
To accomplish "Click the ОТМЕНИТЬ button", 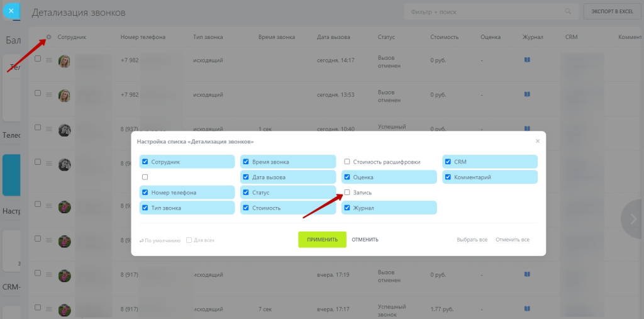I will tap(365, 240).
